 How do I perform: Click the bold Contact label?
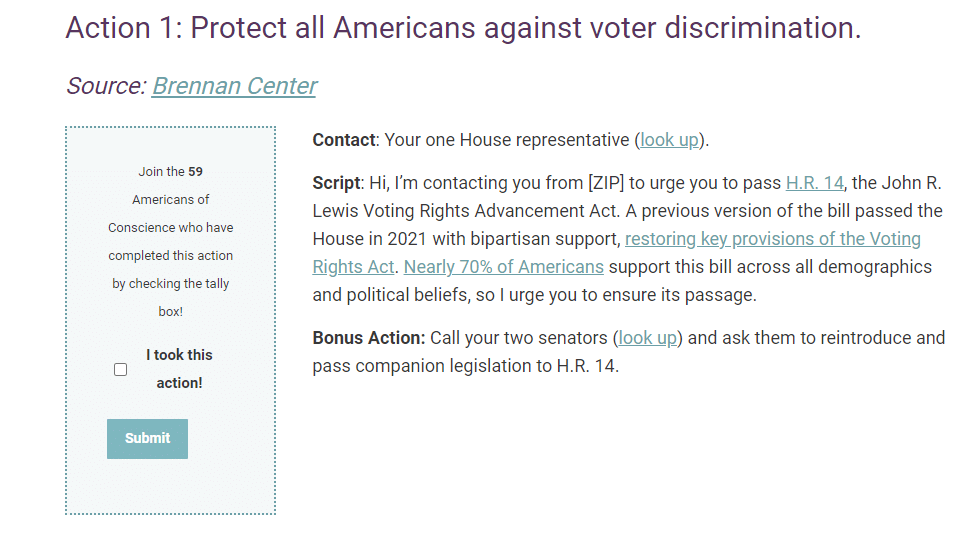(x=344, y=140)
